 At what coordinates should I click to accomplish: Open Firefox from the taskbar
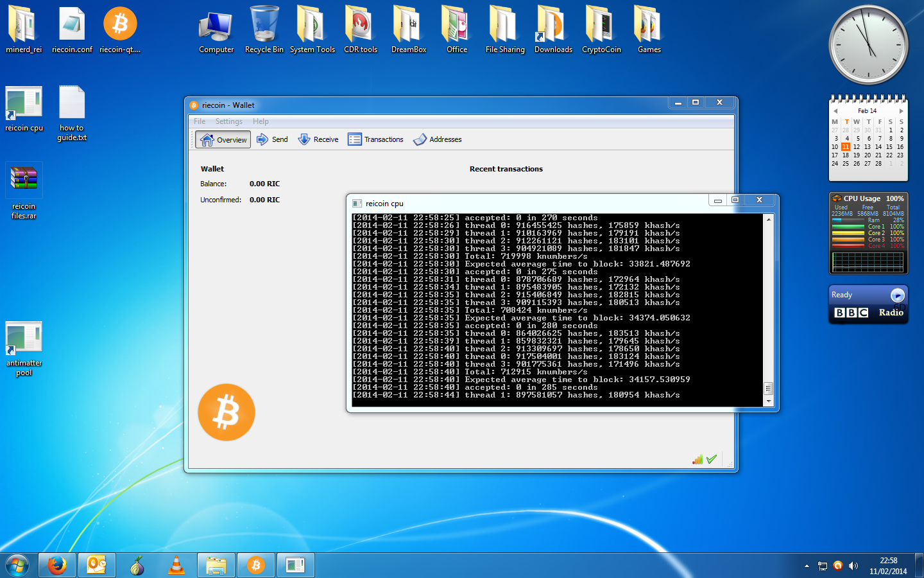pyautogui.click(x=57, y=566)
